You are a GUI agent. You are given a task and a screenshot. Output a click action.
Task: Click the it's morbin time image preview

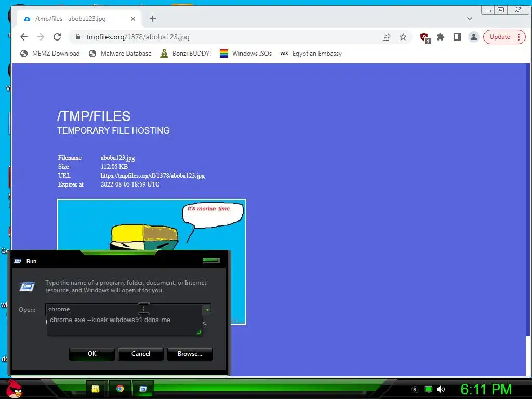click(x=152, y=224)
